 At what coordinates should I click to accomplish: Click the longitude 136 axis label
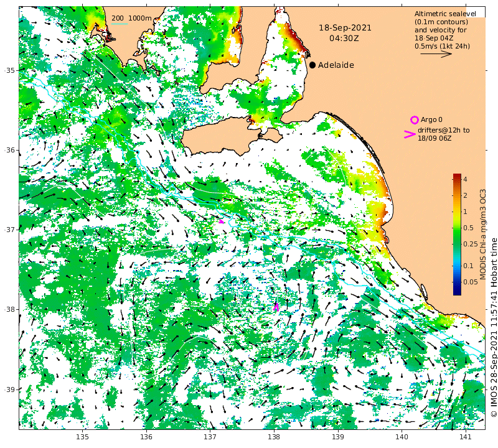coord(146,437)
